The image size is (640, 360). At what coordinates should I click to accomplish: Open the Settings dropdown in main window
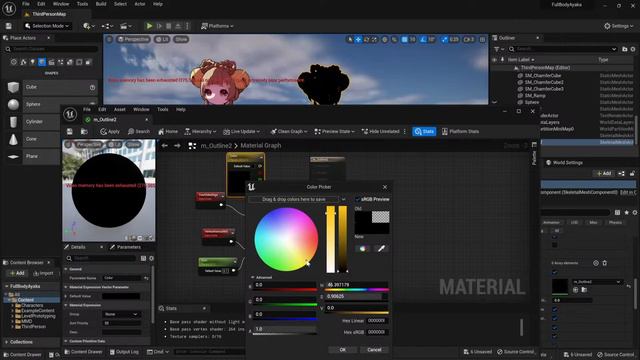(619, 26)
